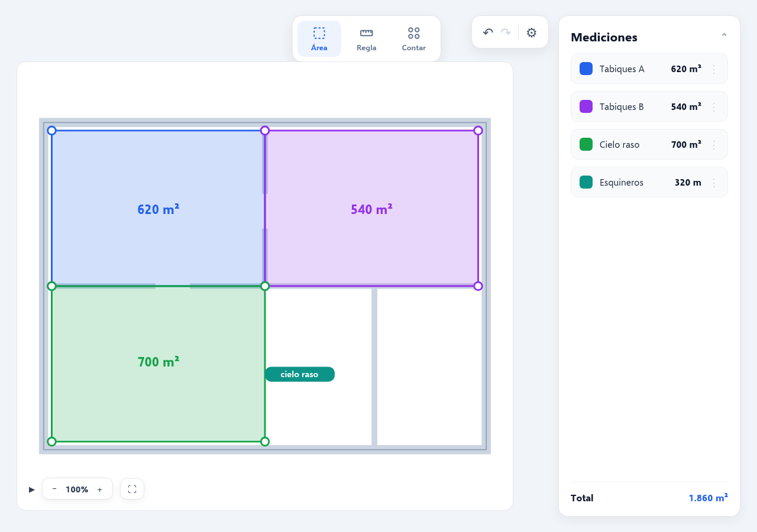The width and height of the screenshot is (757, 532).
Task: Select the 620 m² blue area label
Action: [158, 209]
